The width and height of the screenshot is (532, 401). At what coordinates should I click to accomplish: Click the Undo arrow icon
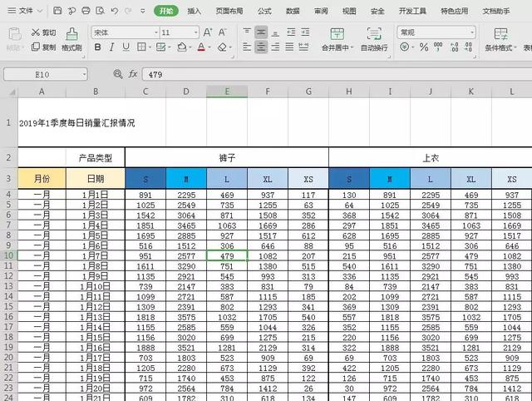tap(115, 11)
